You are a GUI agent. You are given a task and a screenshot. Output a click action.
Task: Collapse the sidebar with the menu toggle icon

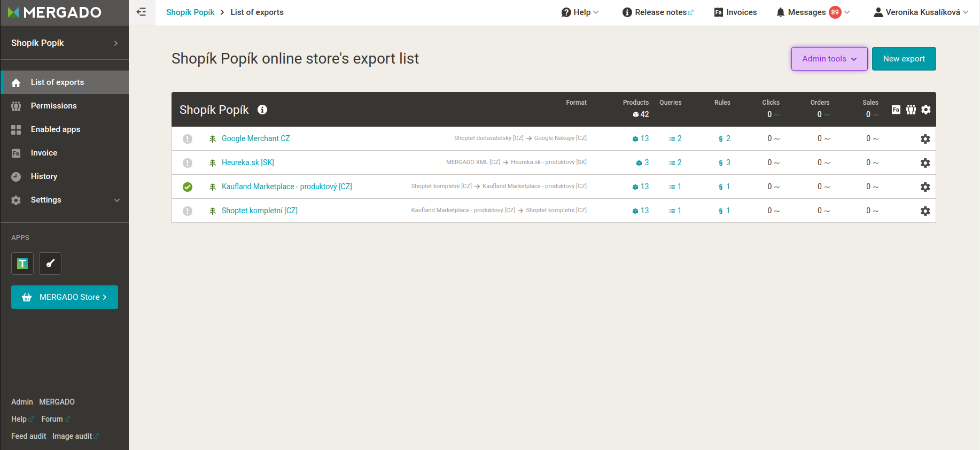[141, 12]
